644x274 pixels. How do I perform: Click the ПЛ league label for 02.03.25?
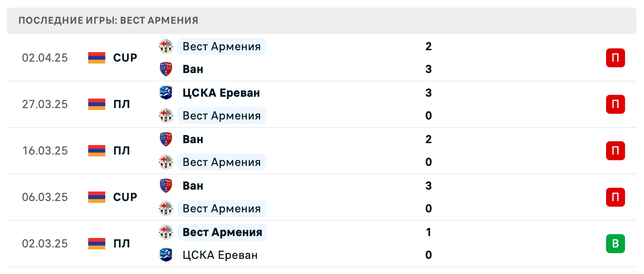122,244
